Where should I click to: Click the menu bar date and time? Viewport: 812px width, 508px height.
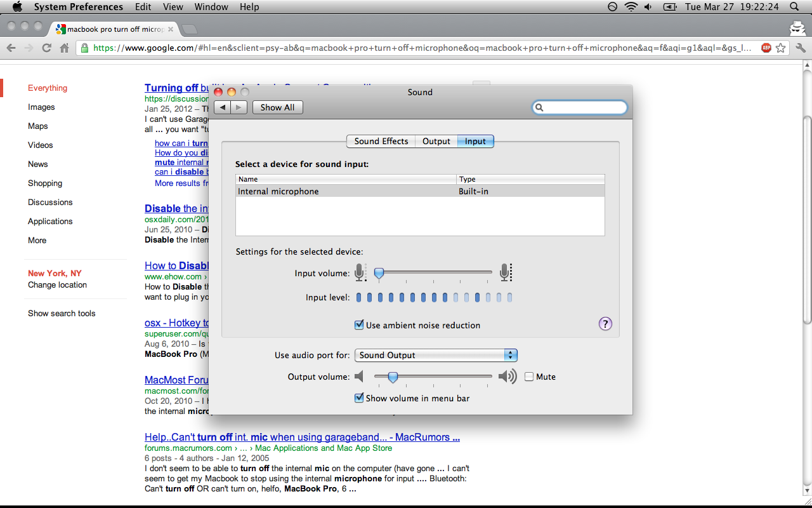731,7
